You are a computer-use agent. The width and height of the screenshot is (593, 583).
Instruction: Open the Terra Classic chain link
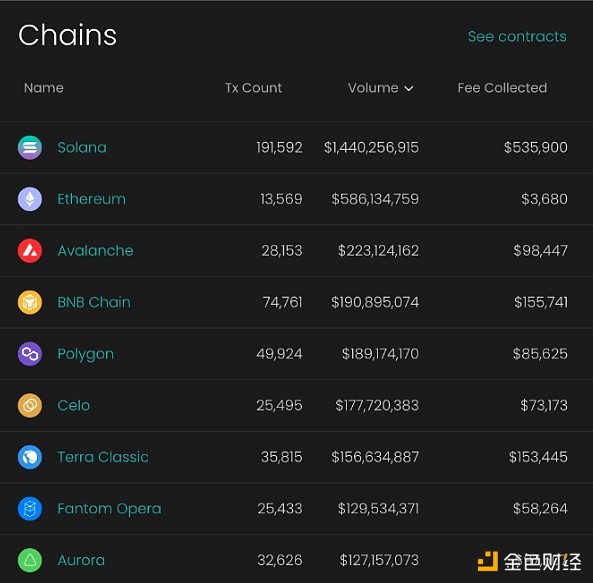pyautogui.click(x=103, y=457)
